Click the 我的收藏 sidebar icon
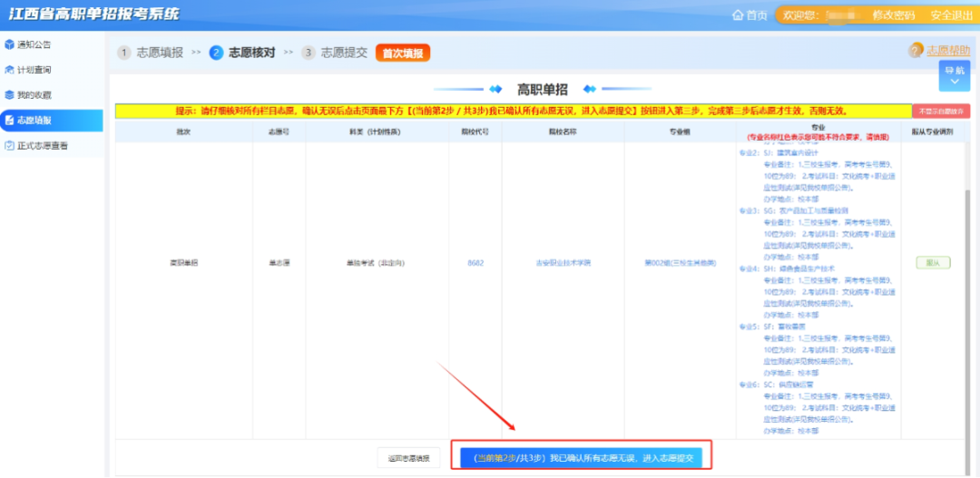This screenshot has height=478, width=980. click(10, 94)
